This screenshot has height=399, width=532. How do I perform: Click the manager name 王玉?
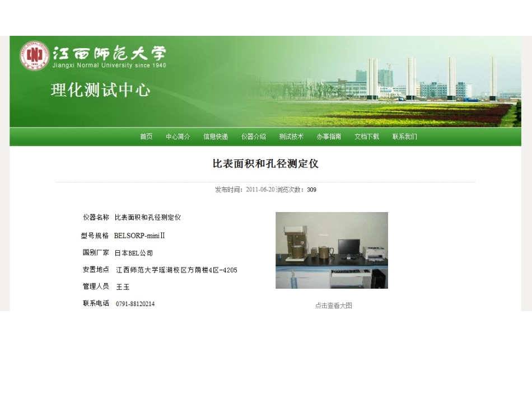(123, 287)
